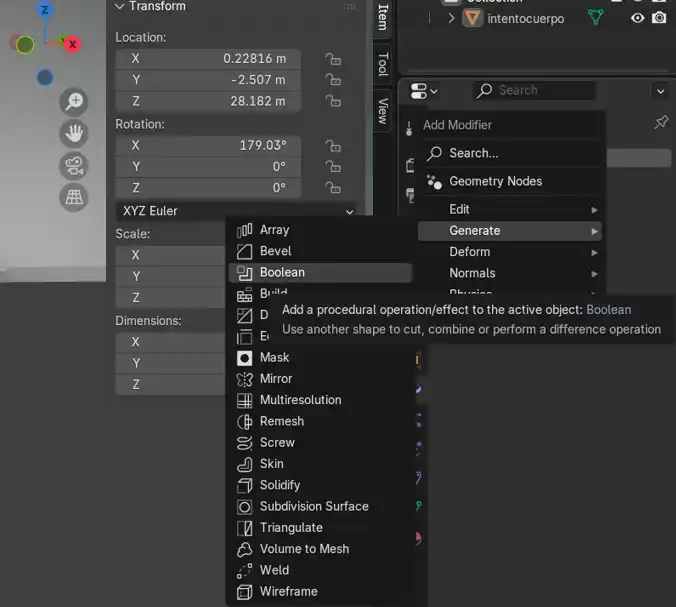Toggle the camera view icon
The width and height of the screenshot is (676, 607).
tap(74, 166)
